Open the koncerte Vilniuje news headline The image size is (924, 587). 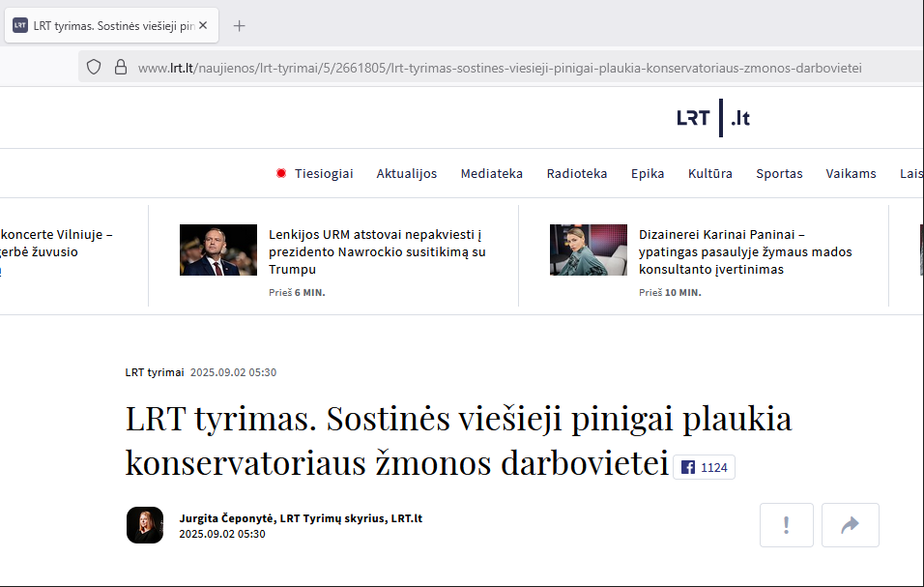[56, 251]
